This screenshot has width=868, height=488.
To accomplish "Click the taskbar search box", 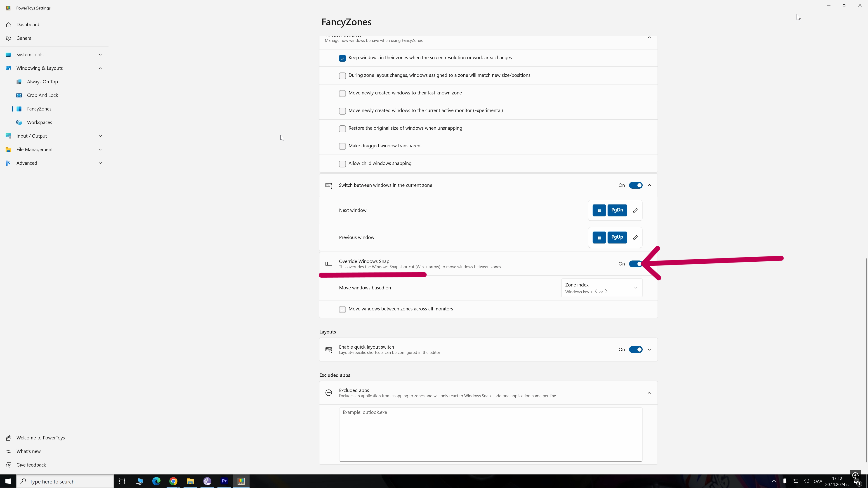I will coord(65,481).
